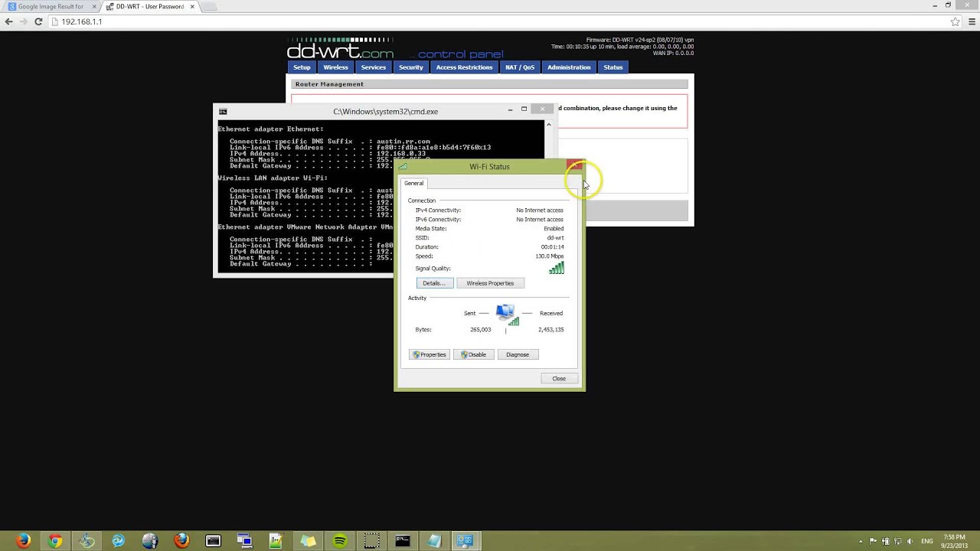Viewport: 980px width, 551px height.
Task: Open a new Chrome tab
Action: [x=209, y=6]
